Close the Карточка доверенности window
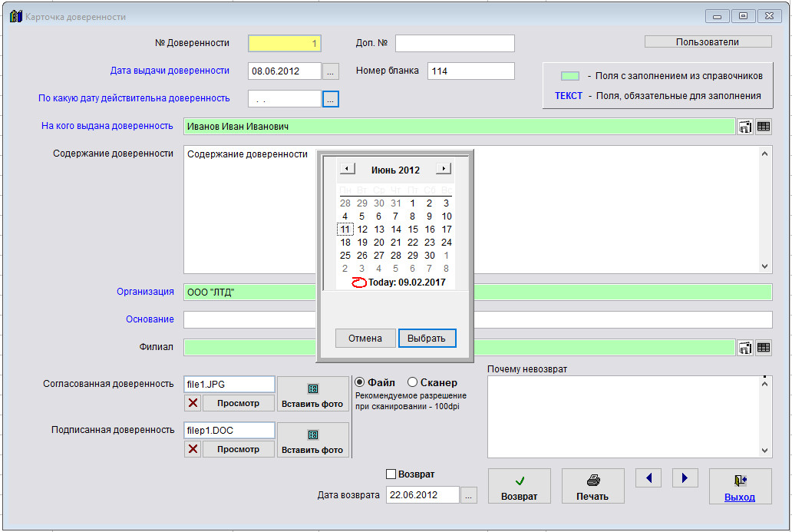 pos(769,17)
